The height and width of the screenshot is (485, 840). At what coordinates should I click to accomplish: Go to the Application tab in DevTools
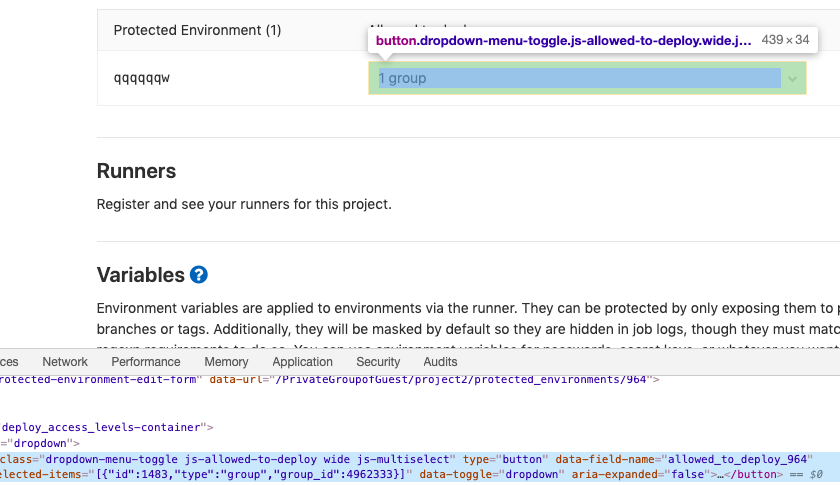[x=302, y=362]
